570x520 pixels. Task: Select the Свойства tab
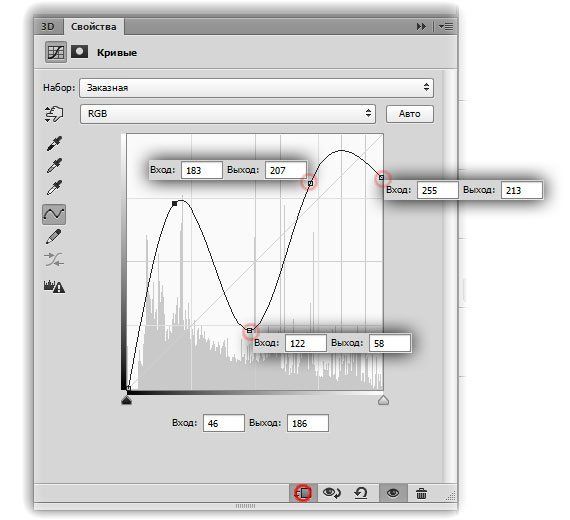tap(93, 27)
